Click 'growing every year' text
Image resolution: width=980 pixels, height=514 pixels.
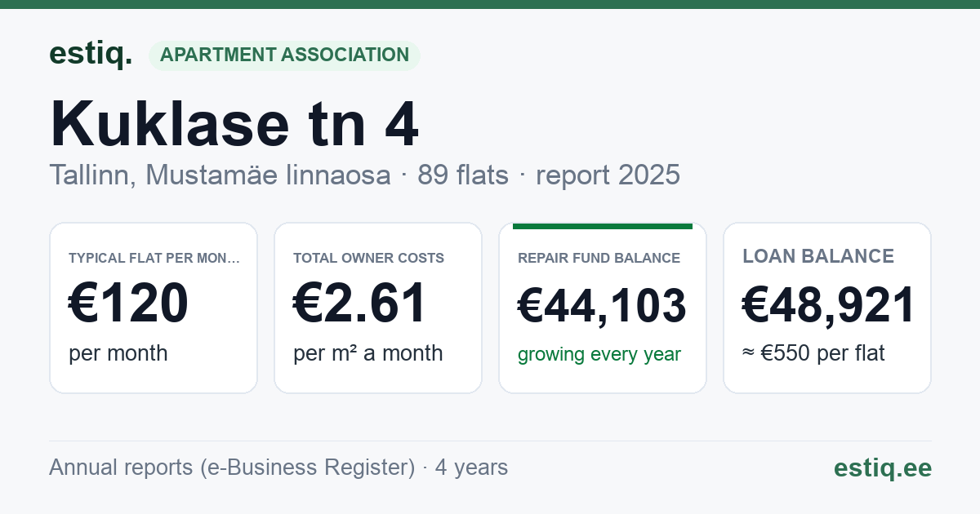pyautogui.click(x=599, y=354)
